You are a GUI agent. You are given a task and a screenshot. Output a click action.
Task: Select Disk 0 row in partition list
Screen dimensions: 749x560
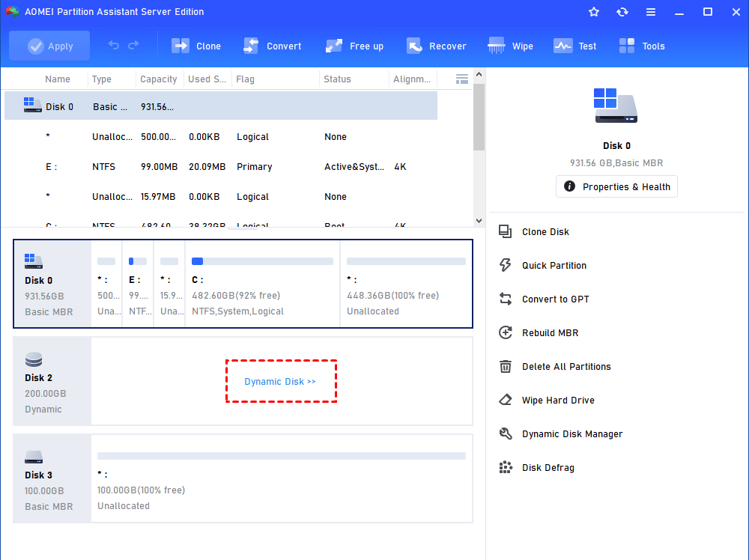[x=221, y=106]
